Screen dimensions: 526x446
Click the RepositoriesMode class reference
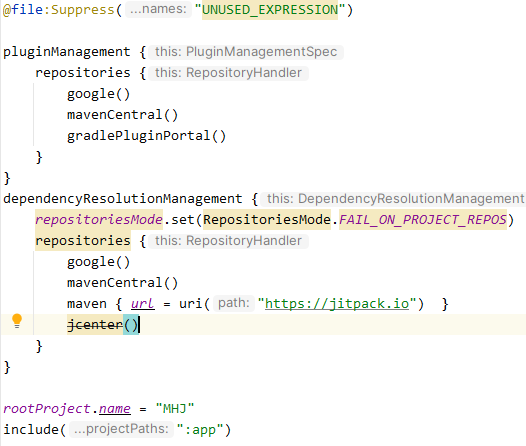click(267, 220)
